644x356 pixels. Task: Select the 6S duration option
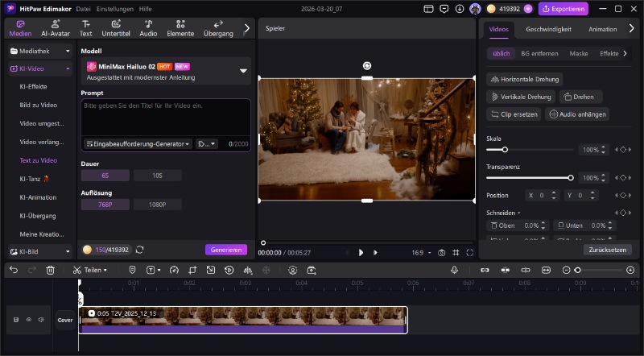[105, 176]
